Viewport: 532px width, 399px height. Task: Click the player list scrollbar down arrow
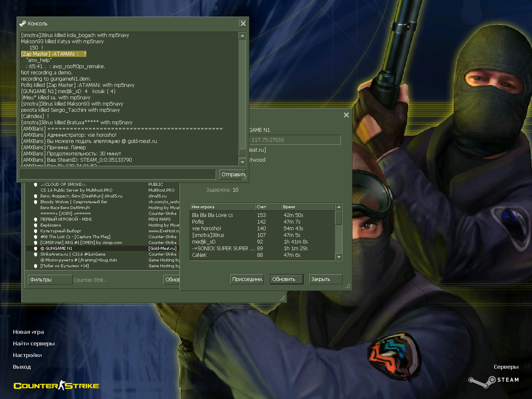[339, 257]
